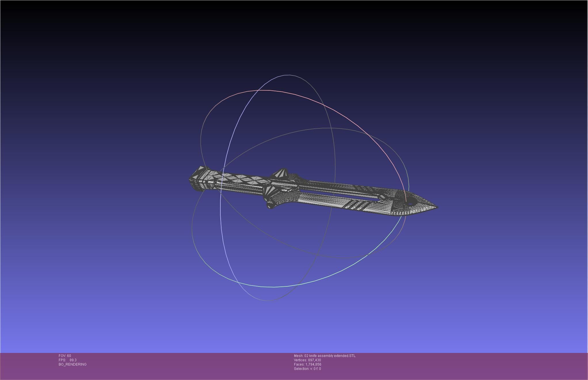Click the FPS: 89.3 readout
Image resolution: width=588 pixels, height=380 pixels.
tap(68, 360)
